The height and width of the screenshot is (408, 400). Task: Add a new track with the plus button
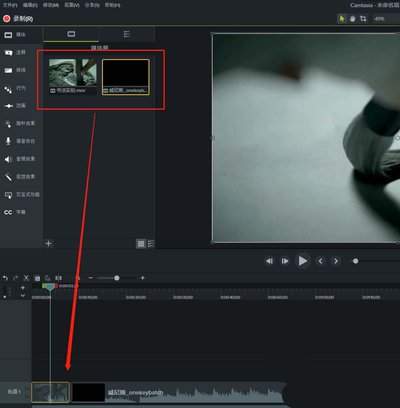[23, 288]
